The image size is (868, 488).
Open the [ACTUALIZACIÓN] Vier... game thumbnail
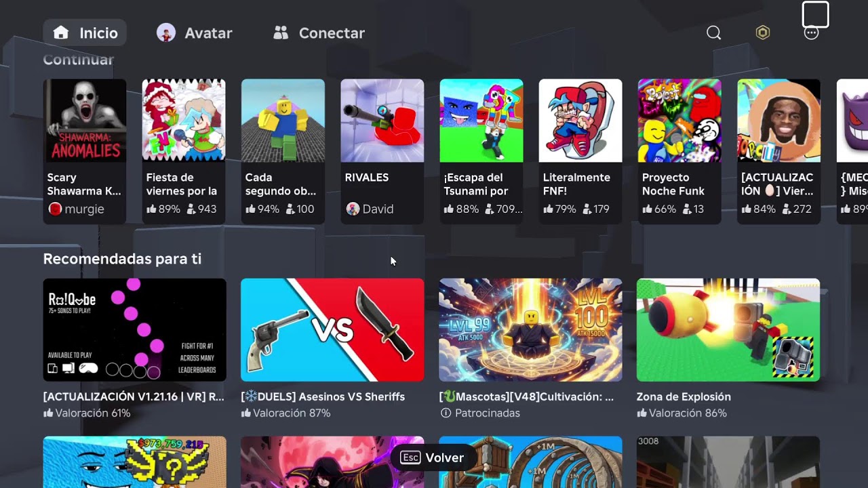point(778,121)
